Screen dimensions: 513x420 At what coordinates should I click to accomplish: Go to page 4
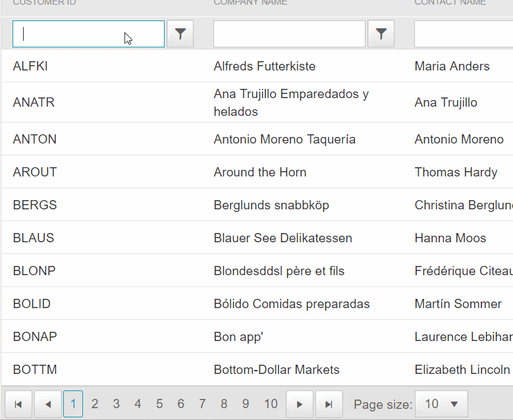tap(138, 404)
